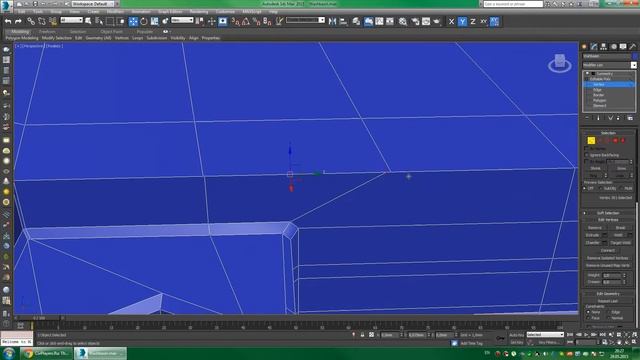The height and width of the screenshot is (360, 640).
Task: Select Preview Selection Off radio
Action: click(585, 189)
